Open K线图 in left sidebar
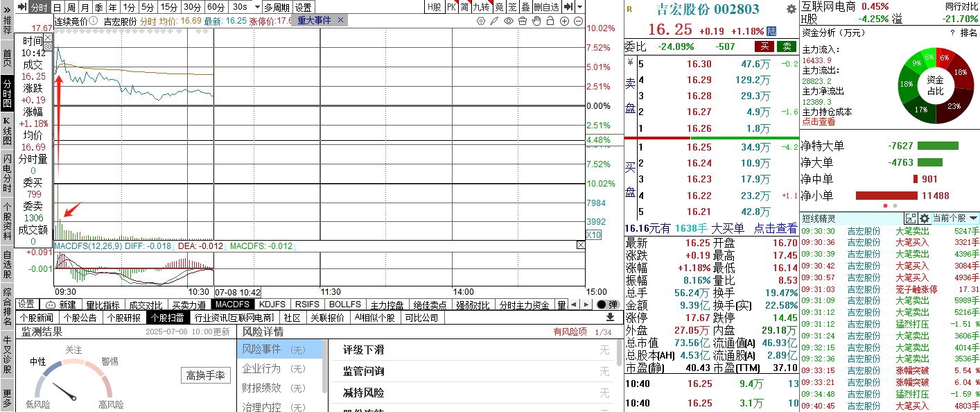This screenshot has width=980, height=412. [x=7, y=131]
